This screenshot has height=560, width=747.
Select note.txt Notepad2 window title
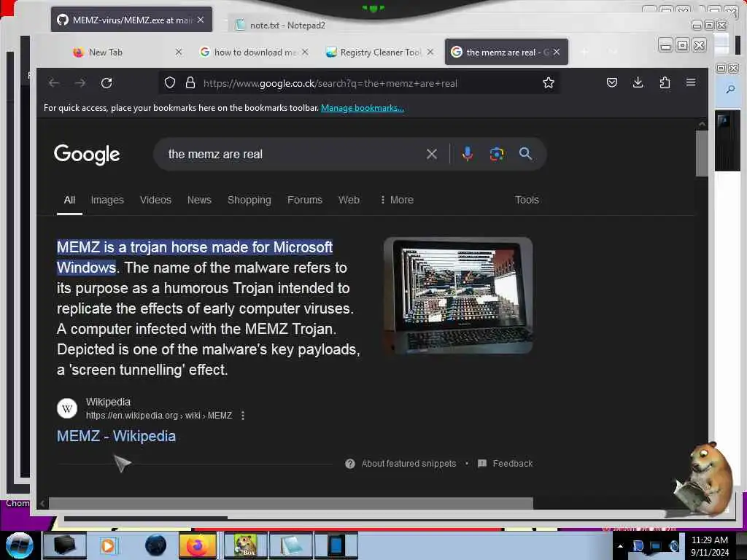(287, 26)
